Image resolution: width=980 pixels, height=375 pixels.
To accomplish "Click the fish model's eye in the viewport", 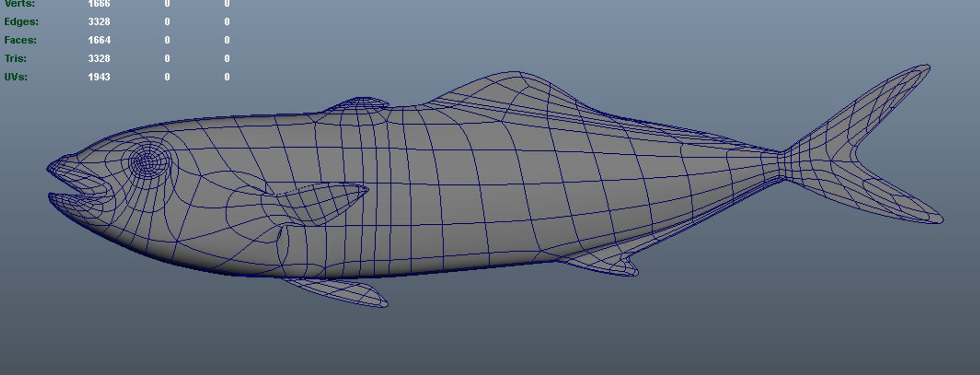I will [149, 161].
